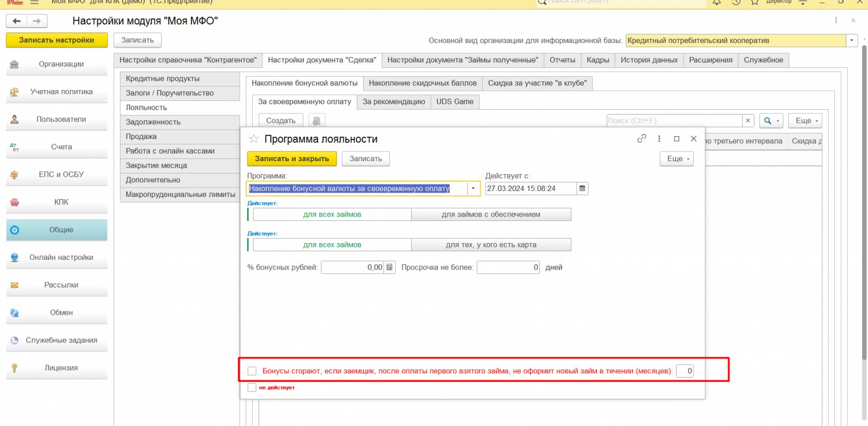Open the Организации section icon
This screenshot has width=868, height=426.
[15, 64]
